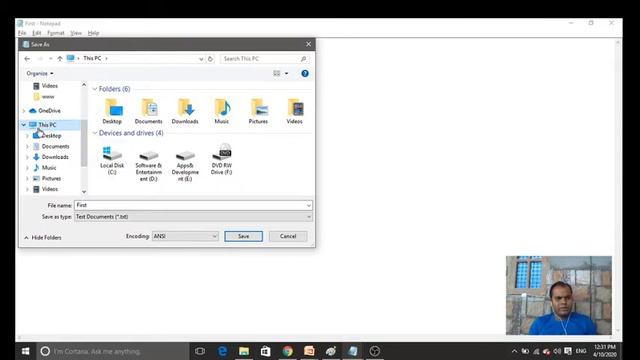Select OneDrive in navigation pane
Screen dimensions: 640x360
pos(49,111)
